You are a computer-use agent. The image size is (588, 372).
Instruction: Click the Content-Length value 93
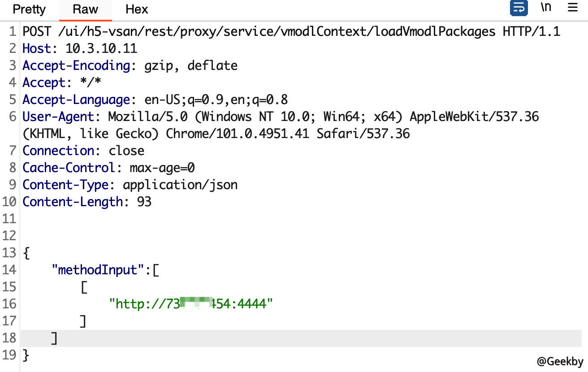(x=144, y=202)
